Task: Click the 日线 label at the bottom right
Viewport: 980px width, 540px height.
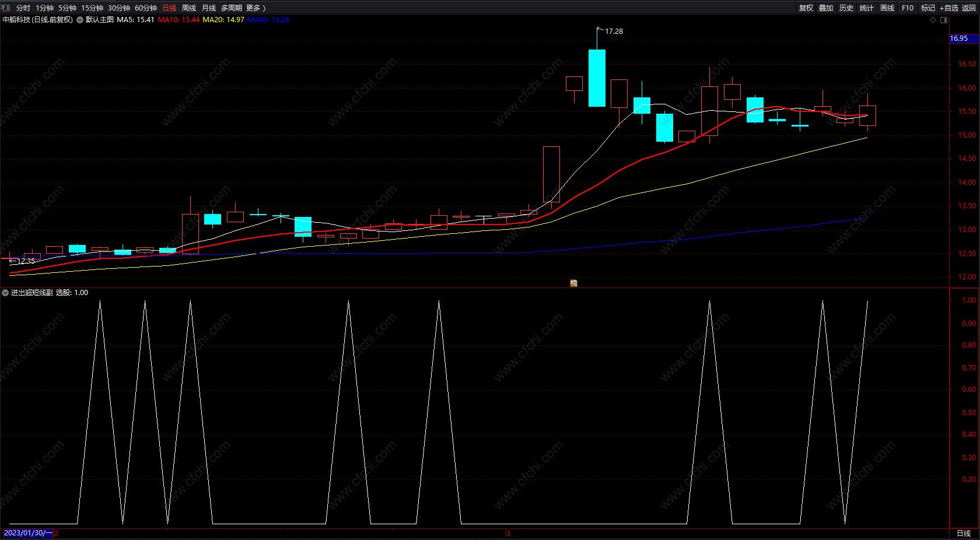Action: (964, 534)
